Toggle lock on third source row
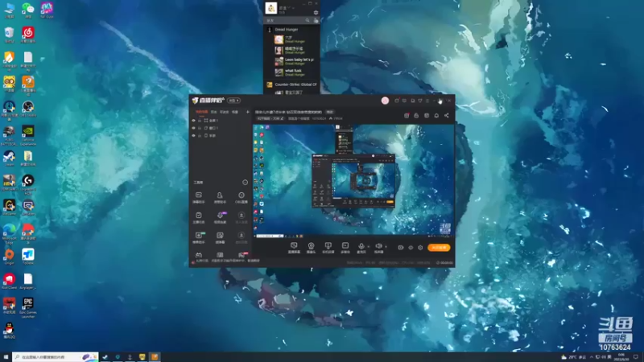The width and height of the screenshot is (644, 362). [x=200, y=135]
